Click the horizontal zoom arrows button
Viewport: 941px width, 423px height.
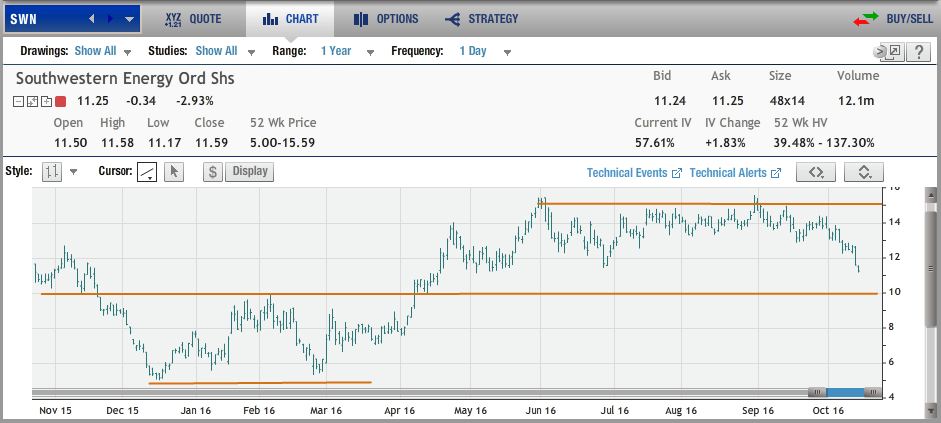[816, 172]
